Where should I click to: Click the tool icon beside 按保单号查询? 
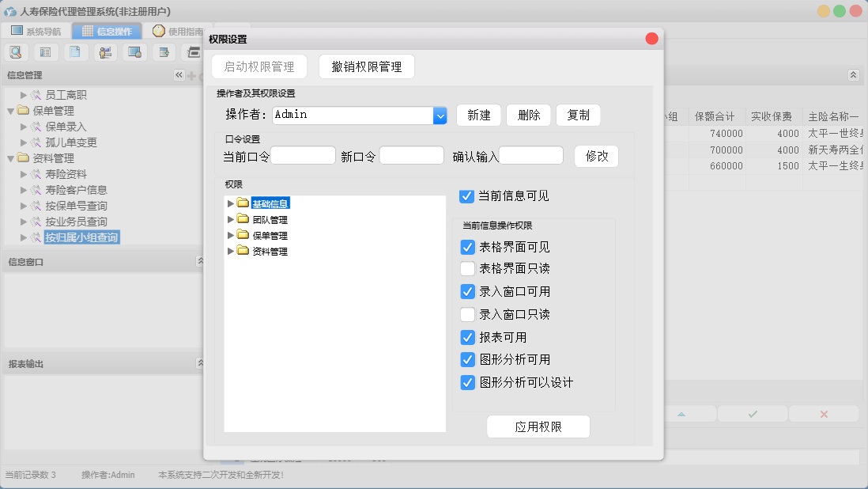click(x=36, y=206)
